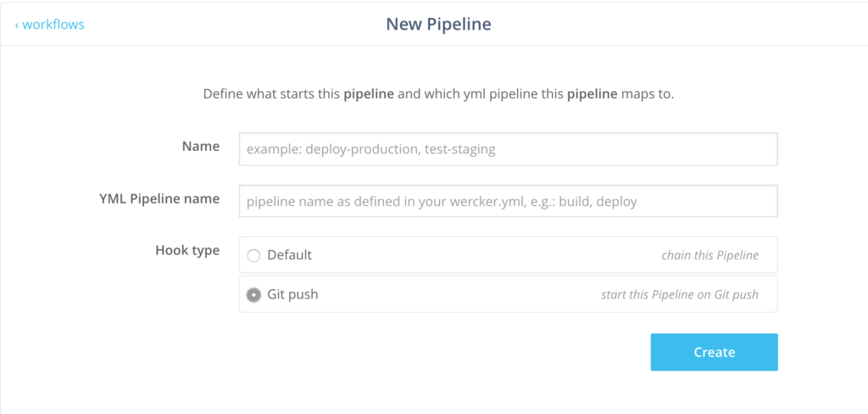Click the "Hook type" label

pos(187,250)
